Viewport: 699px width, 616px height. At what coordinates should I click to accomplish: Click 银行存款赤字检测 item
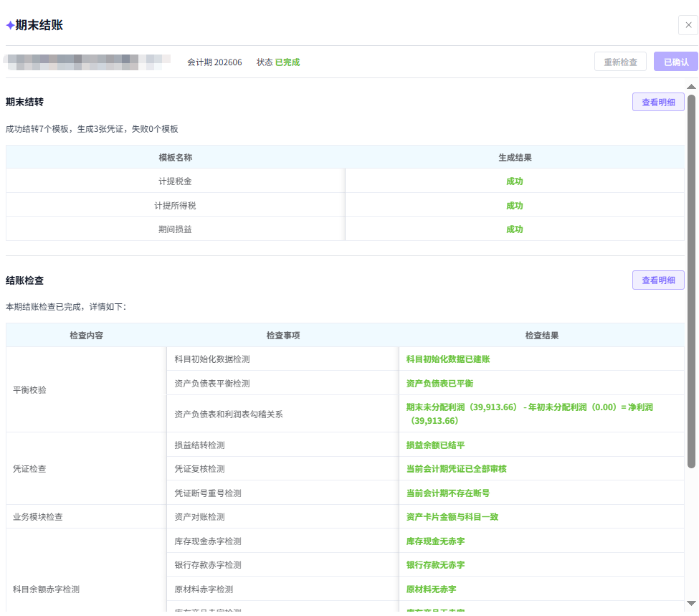pos(208,564)
